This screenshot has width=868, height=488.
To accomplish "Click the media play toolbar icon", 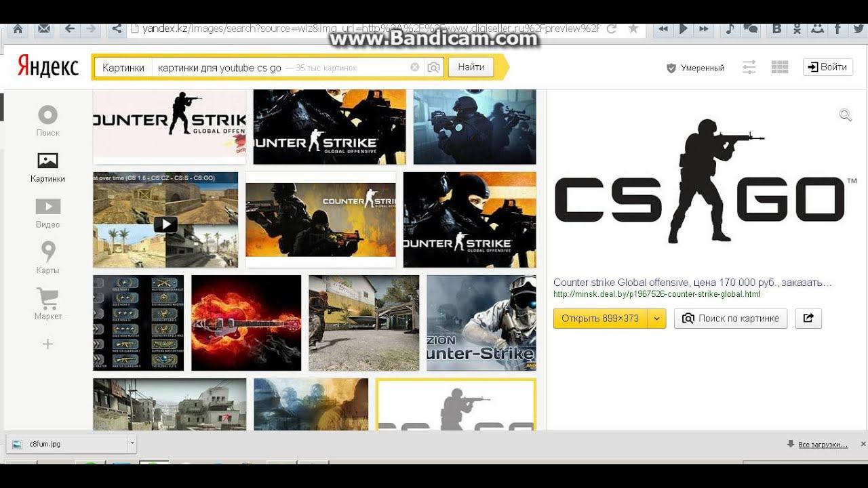I will tap(684, 28).
